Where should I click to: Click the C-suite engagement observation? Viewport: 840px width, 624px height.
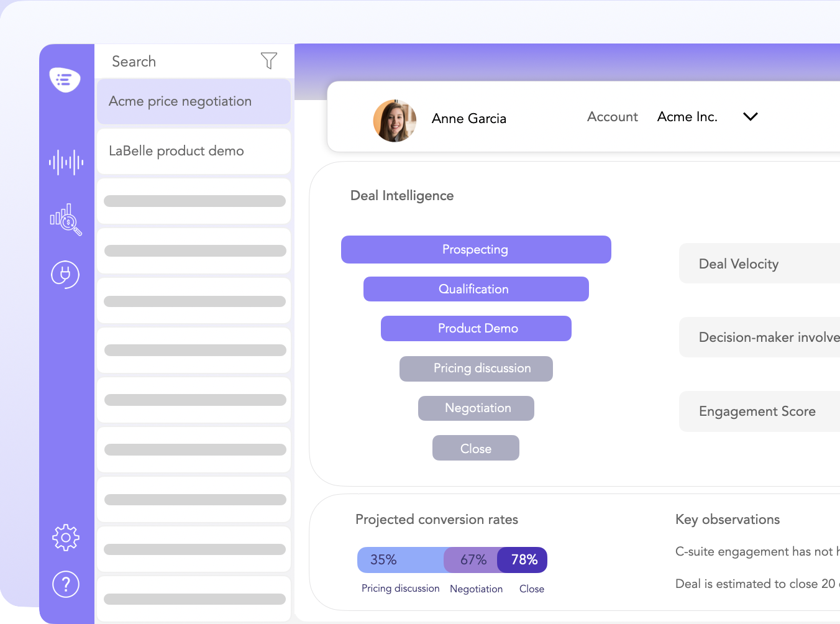pyautogui.click(x=757, y=552)
